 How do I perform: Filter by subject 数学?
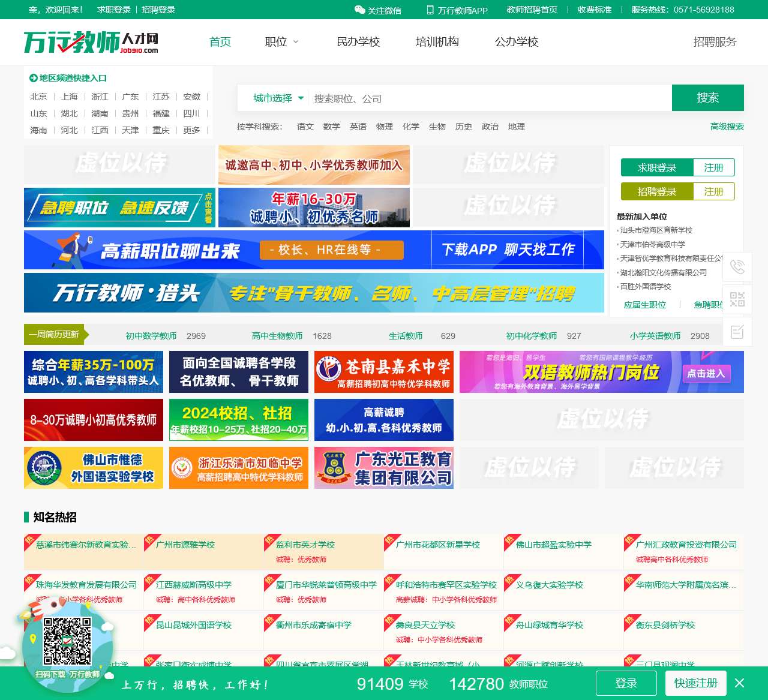coord(331,127)
